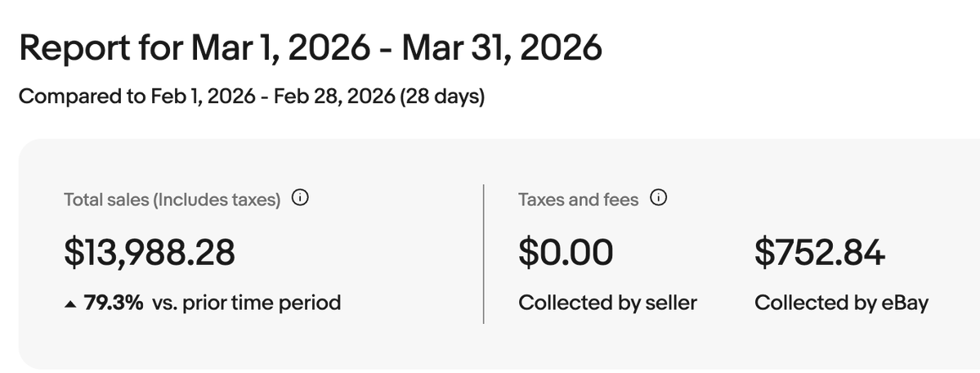980x373 pixels.
Task: Click the Collected by seller caption
Action: coord(607,303)
